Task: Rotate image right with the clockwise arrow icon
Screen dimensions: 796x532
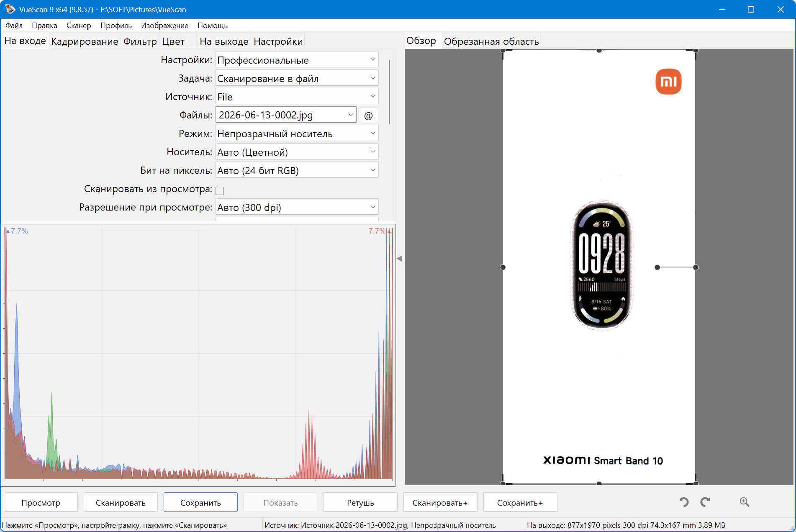Action: 705,502
